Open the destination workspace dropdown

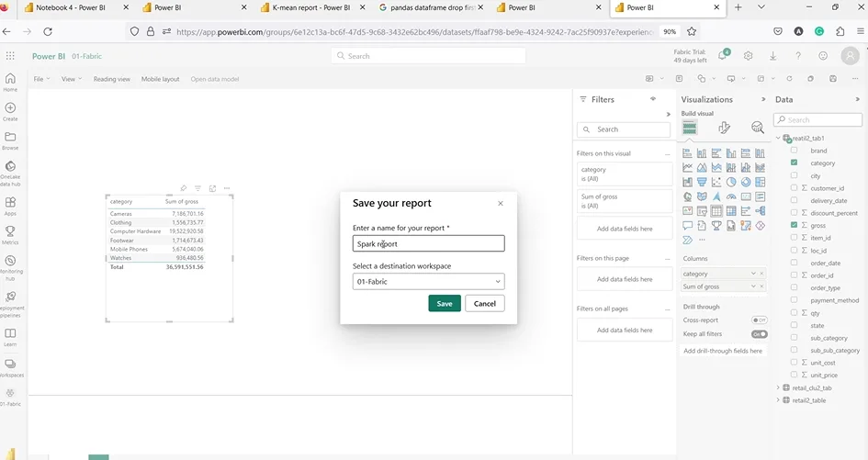428,282
